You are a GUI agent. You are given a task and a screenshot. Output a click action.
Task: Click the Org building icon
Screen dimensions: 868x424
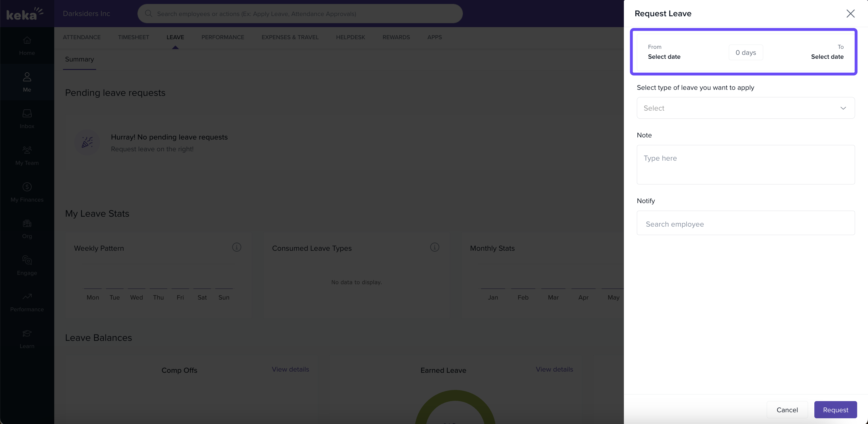[27, 224]
